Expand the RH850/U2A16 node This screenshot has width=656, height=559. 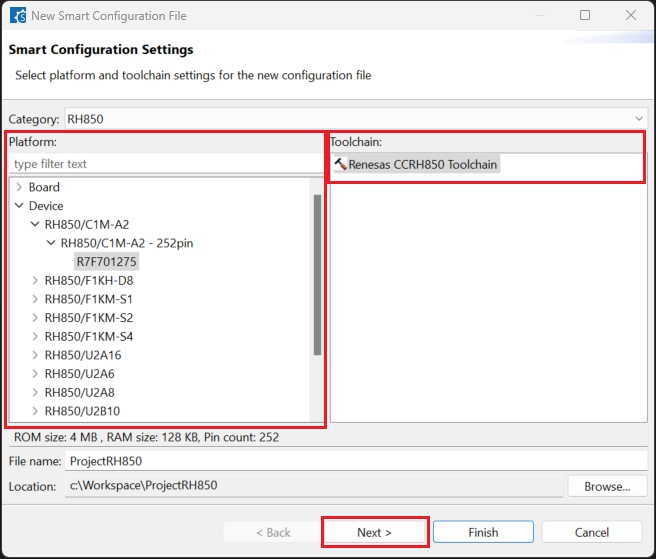click(x=35, y=355)
